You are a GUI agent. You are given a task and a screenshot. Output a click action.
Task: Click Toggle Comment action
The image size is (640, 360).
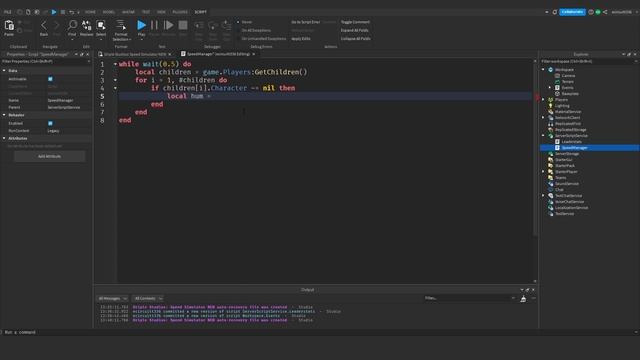355,22
